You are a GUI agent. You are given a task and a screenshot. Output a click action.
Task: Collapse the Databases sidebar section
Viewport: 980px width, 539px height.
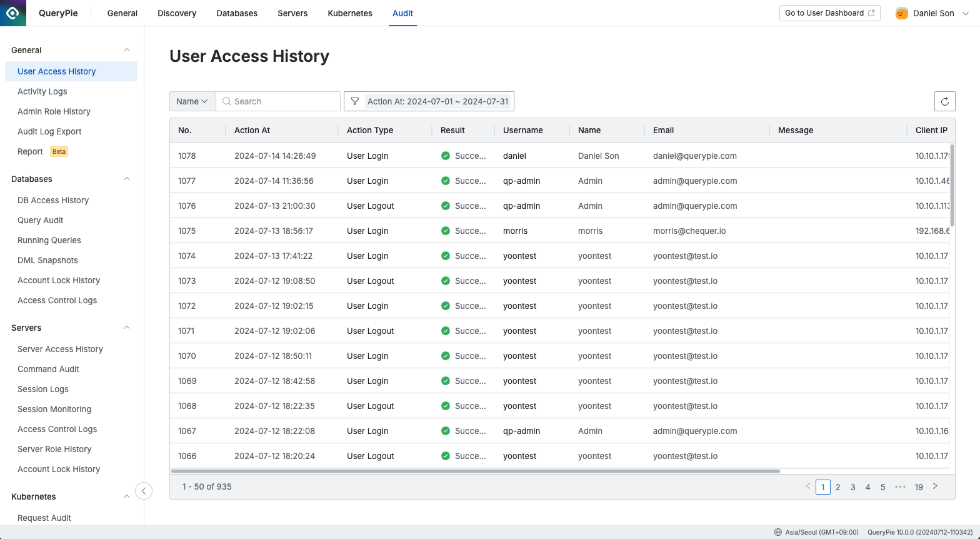coord(127,179)
